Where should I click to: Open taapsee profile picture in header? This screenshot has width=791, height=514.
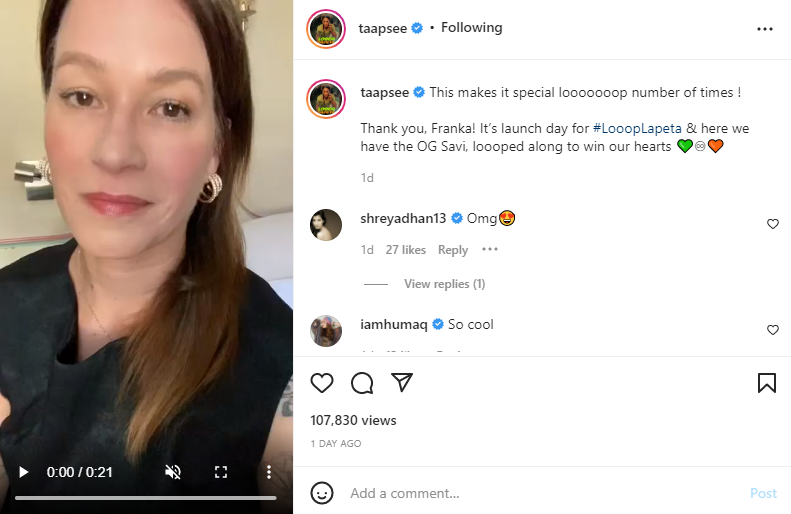click(326, 29)
